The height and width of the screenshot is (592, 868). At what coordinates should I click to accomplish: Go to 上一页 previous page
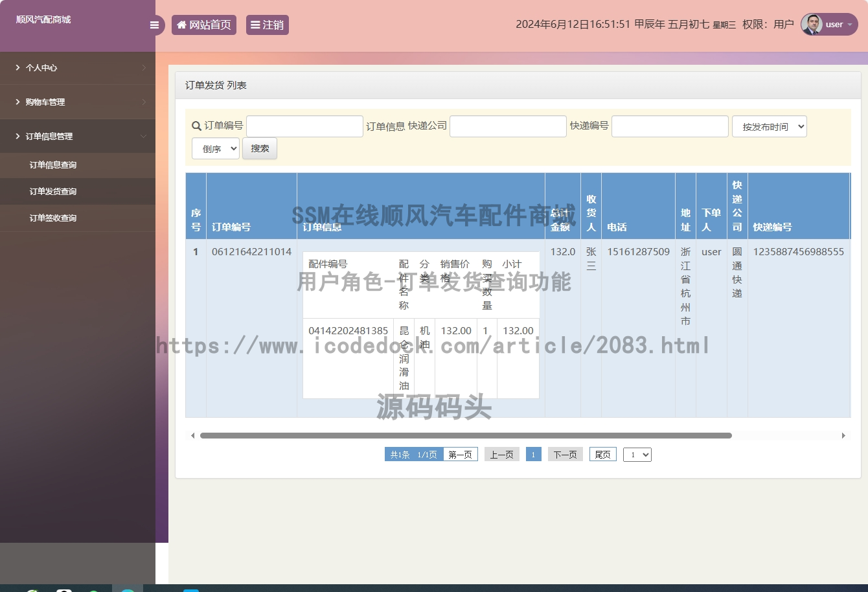coord(502,455)
